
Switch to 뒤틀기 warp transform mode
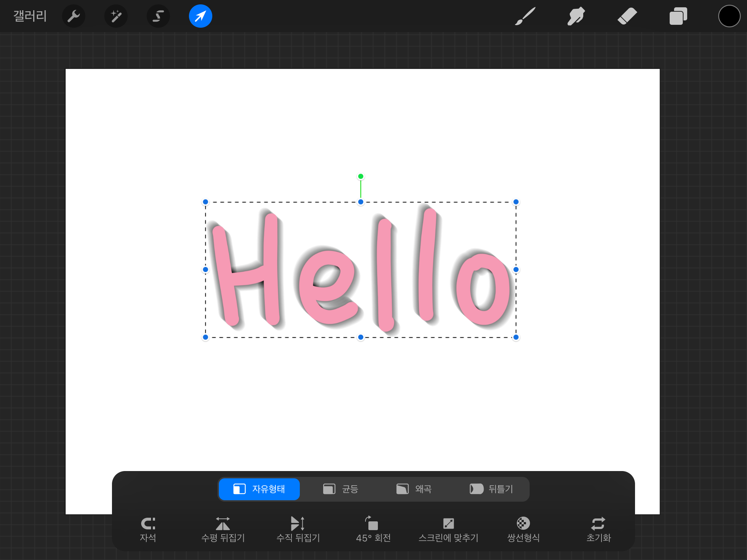[491, 489]
